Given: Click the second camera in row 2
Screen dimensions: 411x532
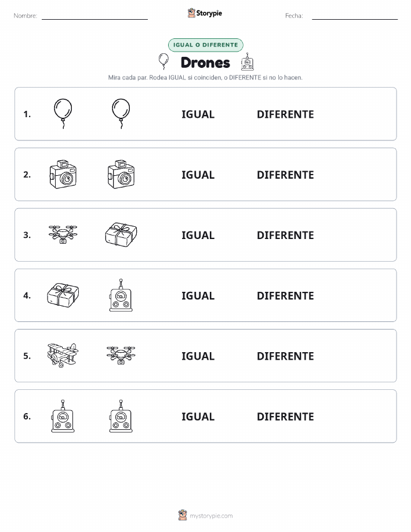Looking at the screenshot, I should pyautogui.click(x=121, y=175).
